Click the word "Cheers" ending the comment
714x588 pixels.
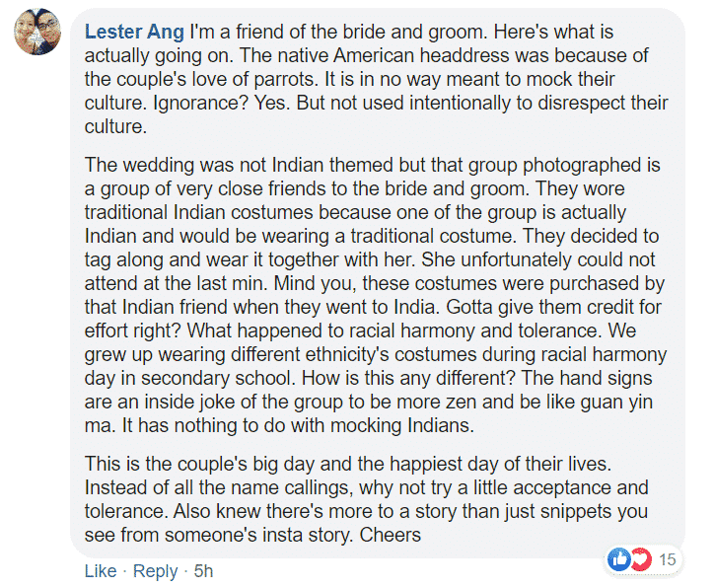click(391, 535)
